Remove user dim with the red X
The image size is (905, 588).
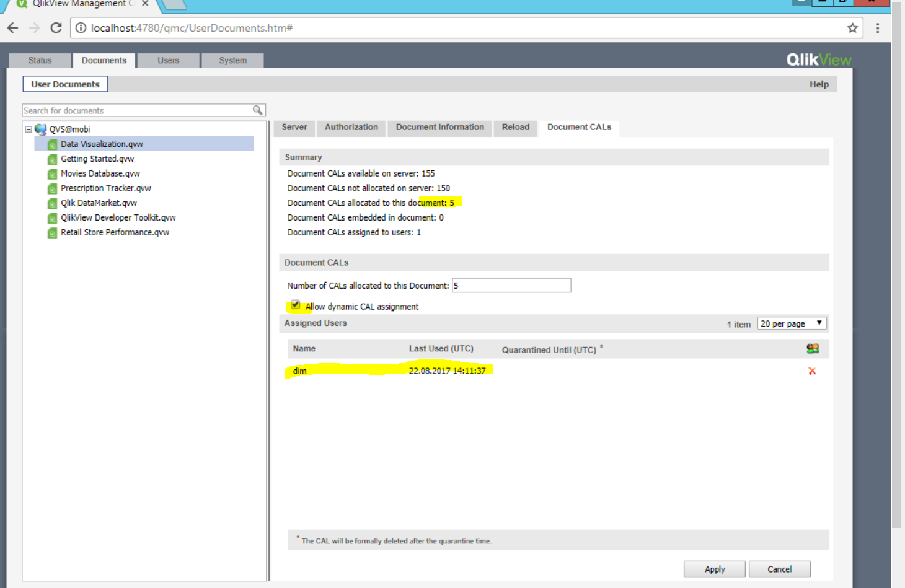(812, 371)
